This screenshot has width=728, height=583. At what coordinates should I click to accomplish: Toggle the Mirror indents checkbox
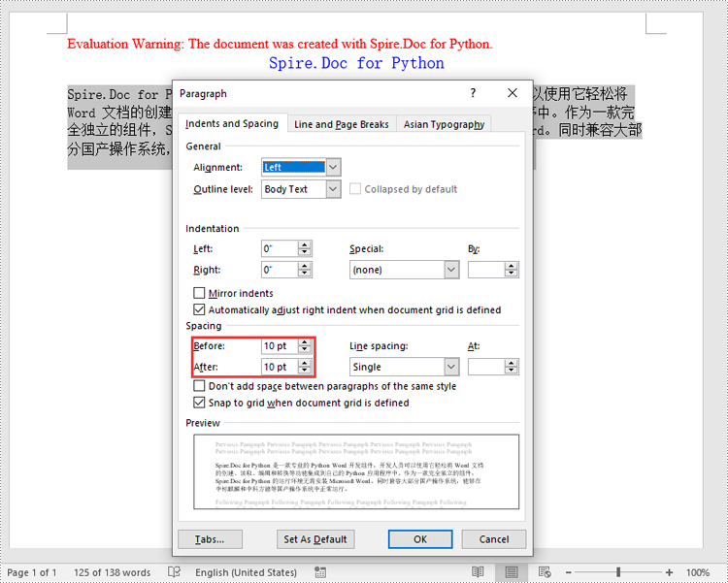[x=199, y=293]
